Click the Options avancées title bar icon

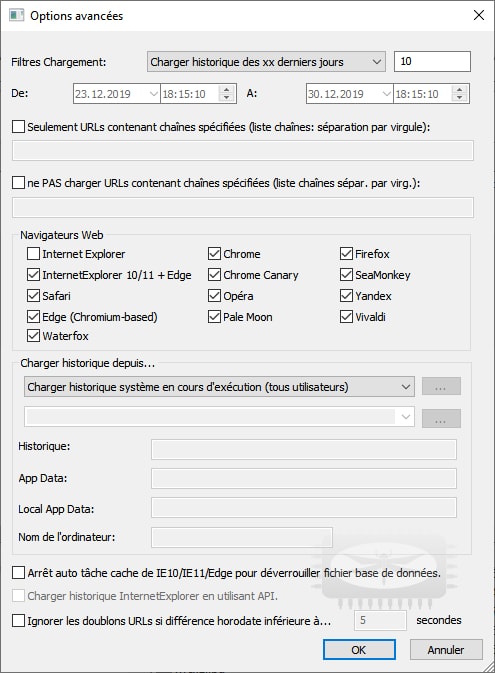(16, 15)
